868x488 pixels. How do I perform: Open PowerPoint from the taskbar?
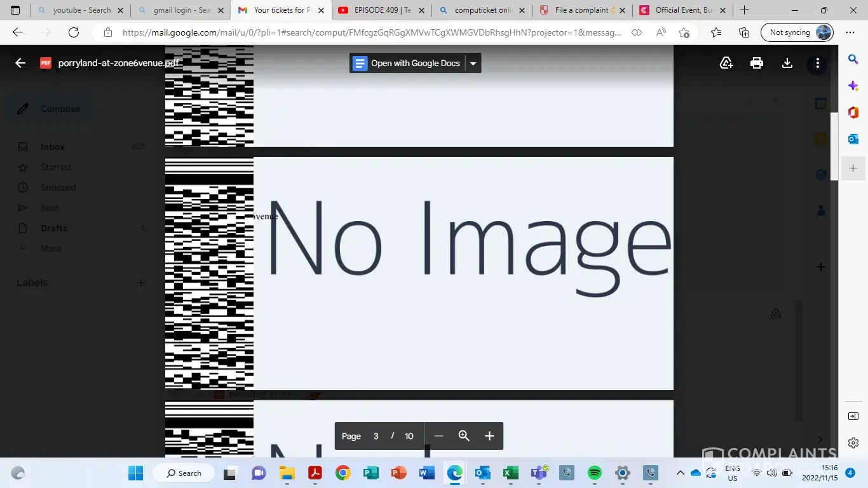click(x=398, y=473)
